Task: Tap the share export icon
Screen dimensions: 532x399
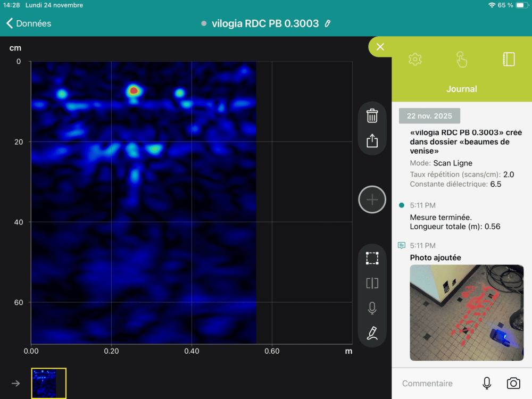Action: click(372, 141)
